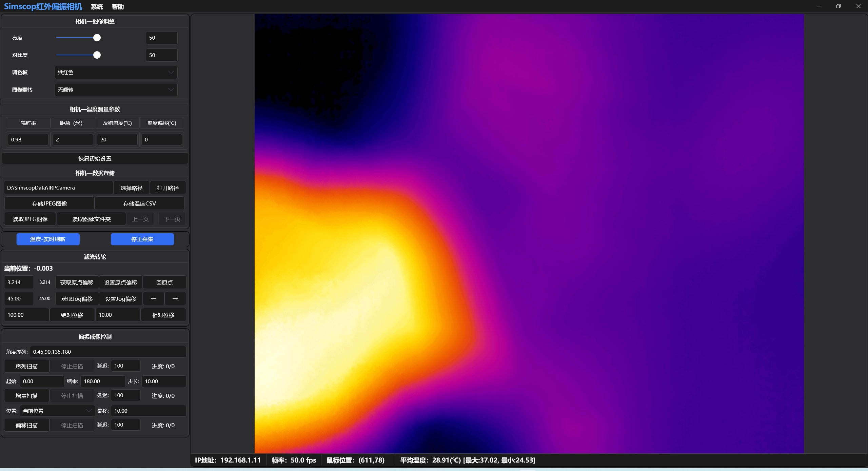The height and width of the screenshot is (471, 868).
Task: Start 偏移扫描 offset scan
Action: (27, 425)
